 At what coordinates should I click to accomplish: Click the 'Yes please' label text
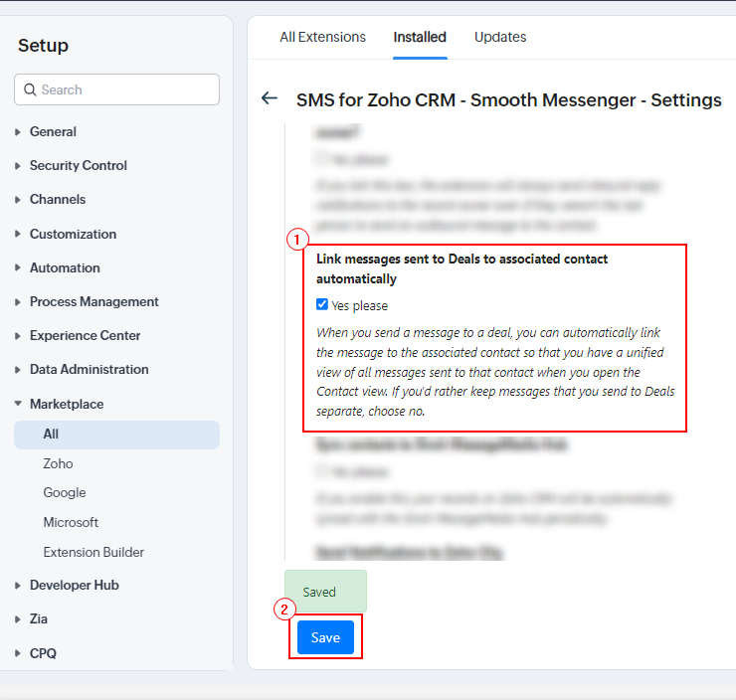(360, 306)
